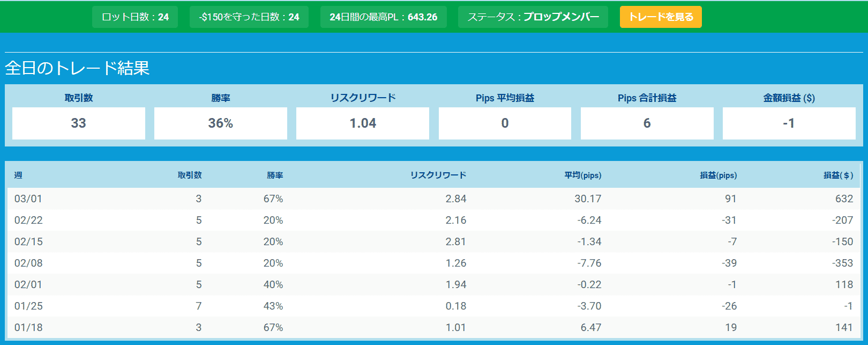
Task: Select the 01/18 week row
Action: coord(433,327)
